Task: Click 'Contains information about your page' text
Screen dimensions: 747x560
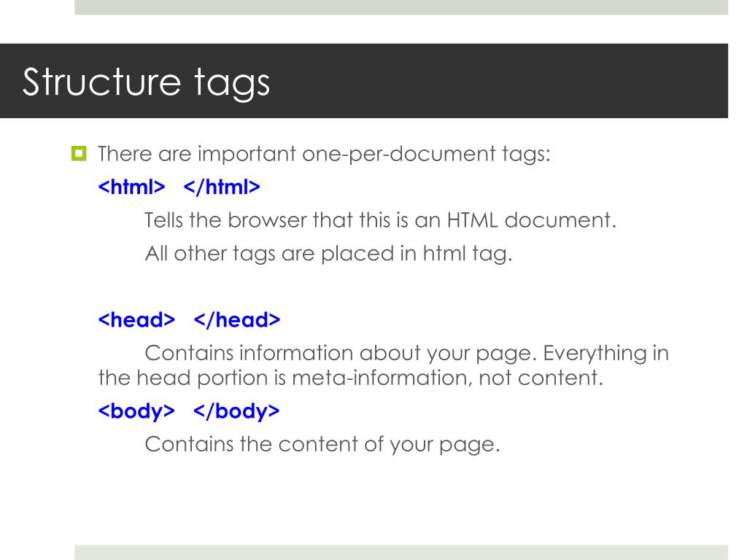Action: point(341,354)
